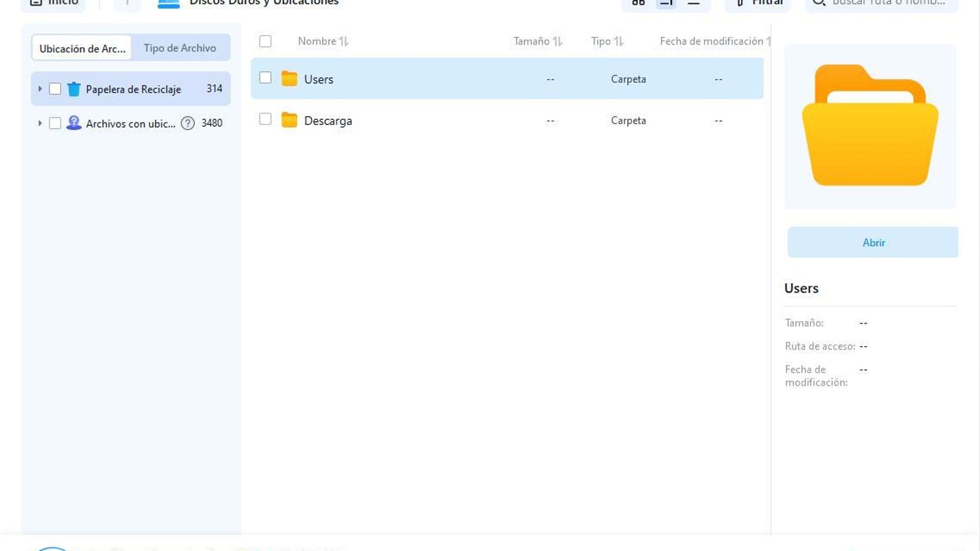Click the Papelera de Reciclaje count badge 314
This screenshot has height=551, width=980.
[x=214, y=88]
